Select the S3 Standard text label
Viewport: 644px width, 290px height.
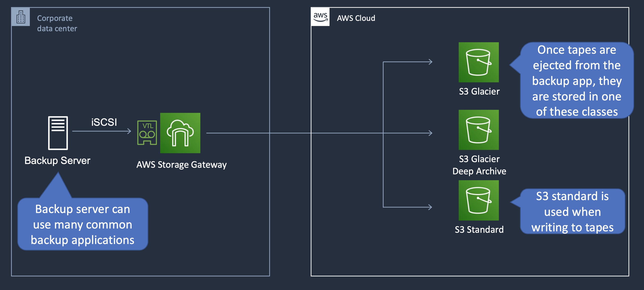(479, 229)
